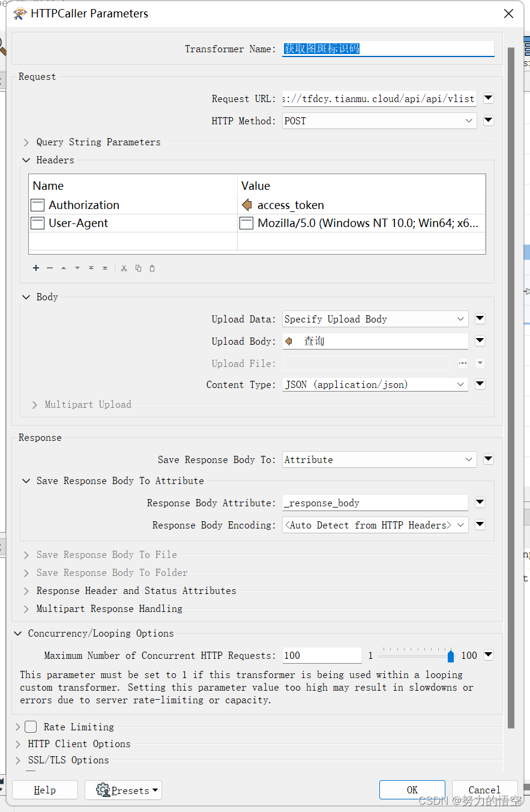Expand Save Response Body To File section
The image size is (530, 812).
pyautogui.click(x=26, y=555)
